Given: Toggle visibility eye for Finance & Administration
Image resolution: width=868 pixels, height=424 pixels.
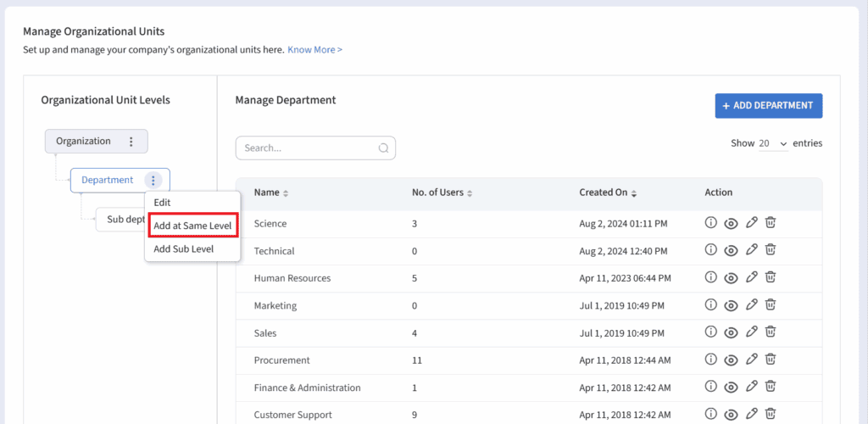Looking at the screenshot, I should click(731, 388).
